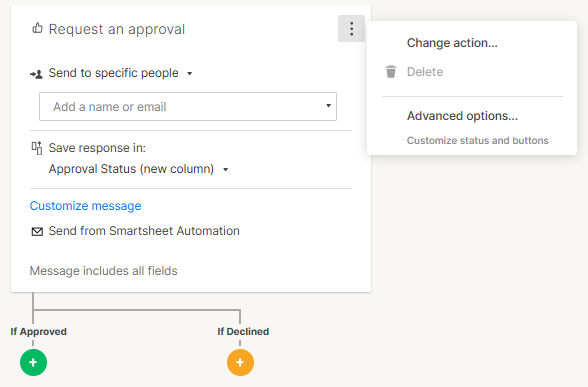Select the Delete menu item
Viewport: 588px width, 387px height.
pyautogui.click(x=425, y=72)
